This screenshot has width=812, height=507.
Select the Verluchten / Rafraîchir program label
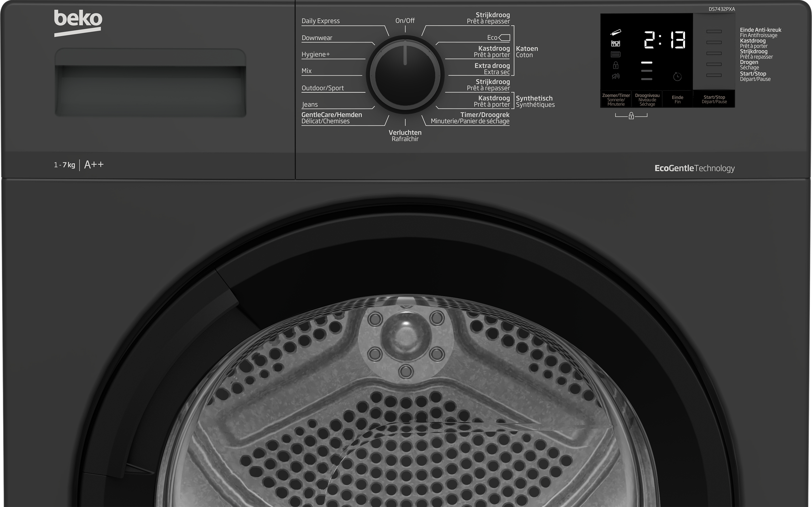tap(405, 135)
